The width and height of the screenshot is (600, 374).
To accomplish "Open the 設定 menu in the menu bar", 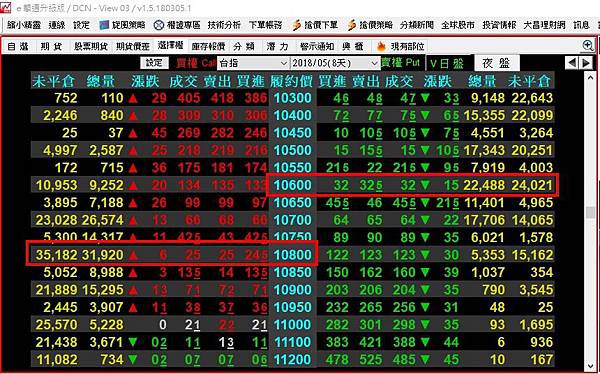I will [x=82, y=25].
